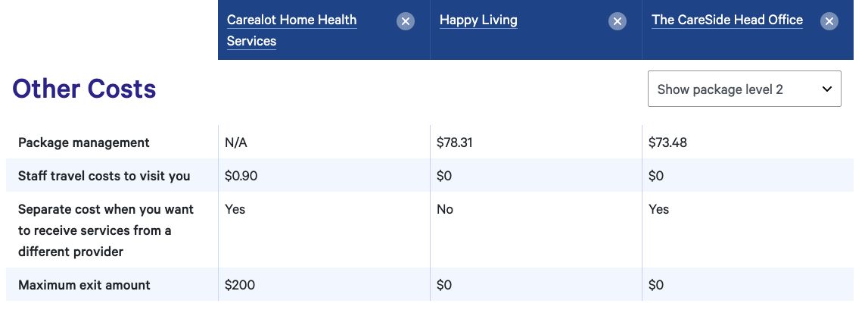
Task: Click the $73.48 package management value
Action: [667, 142]
